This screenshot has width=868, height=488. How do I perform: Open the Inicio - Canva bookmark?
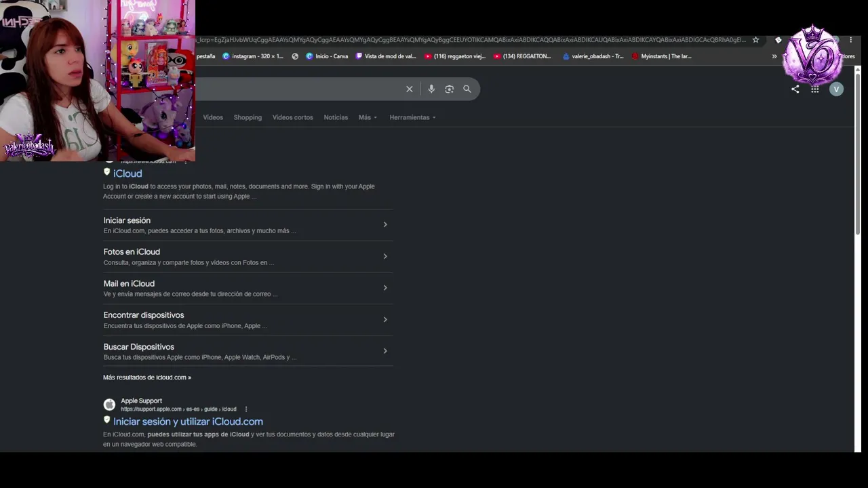pyautogui.click(x=327, y=56)
